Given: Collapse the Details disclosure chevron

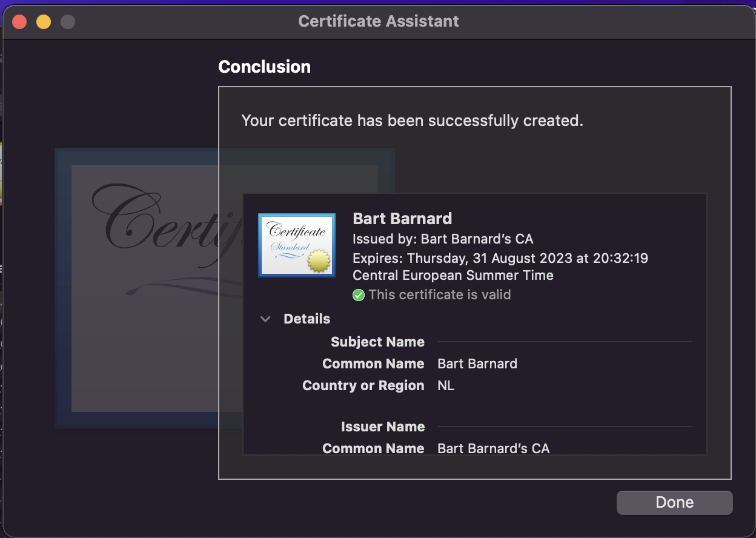Looking at the screenshot, I should 265,319.
